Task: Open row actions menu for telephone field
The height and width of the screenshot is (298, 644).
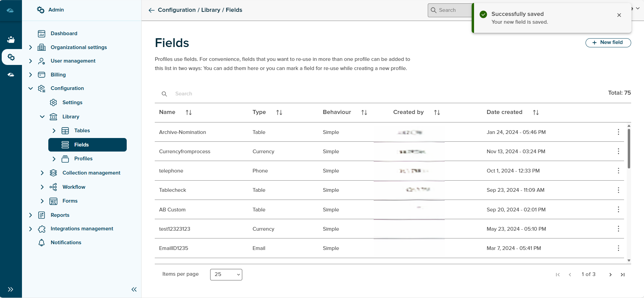Action: coord(618,171)
